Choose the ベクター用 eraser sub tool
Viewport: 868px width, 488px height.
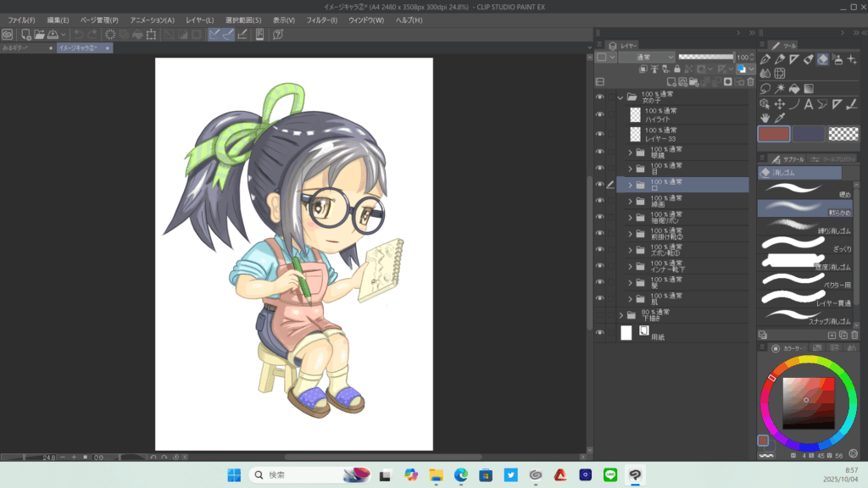coord(805,280)
